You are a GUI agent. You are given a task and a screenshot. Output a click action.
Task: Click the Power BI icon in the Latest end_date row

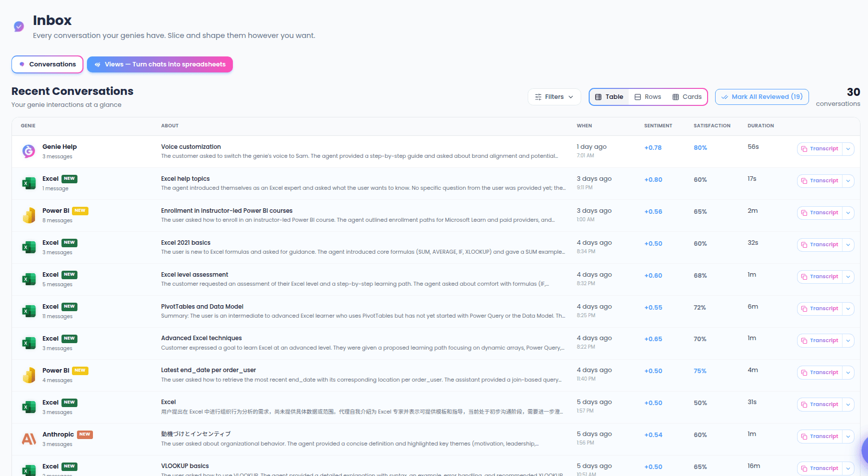tap(29, 375)
